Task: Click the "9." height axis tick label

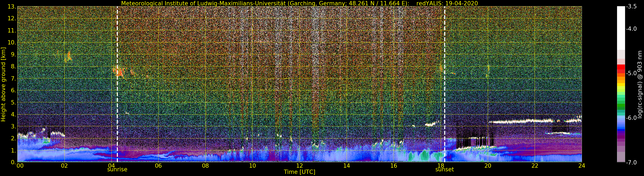Action: pyautogui.click(x=13, y=54)
